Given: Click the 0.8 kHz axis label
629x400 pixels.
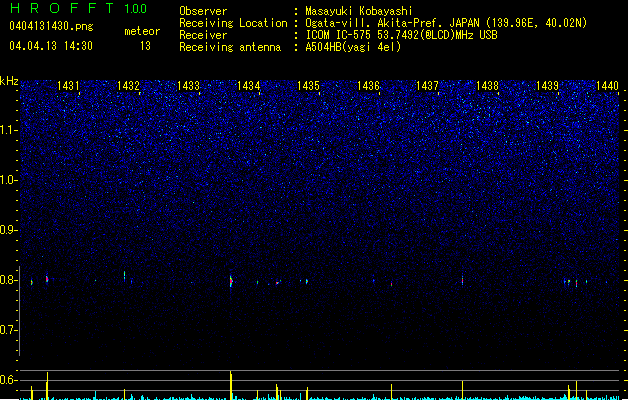Looking at the screenshot, I should [x=8, y=280].
